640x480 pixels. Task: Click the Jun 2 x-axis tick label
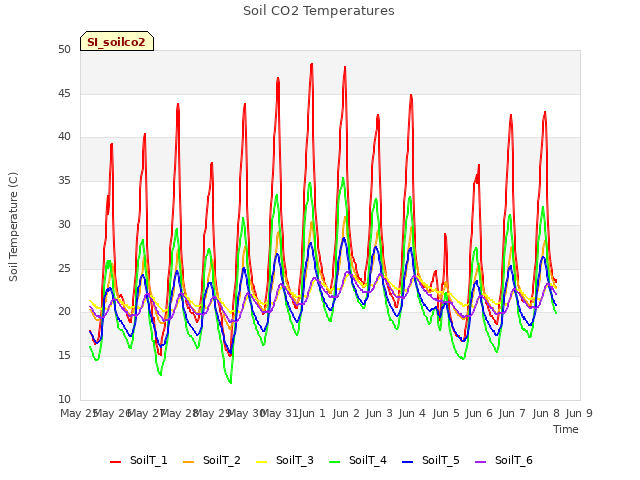click(x=346, y=413)
